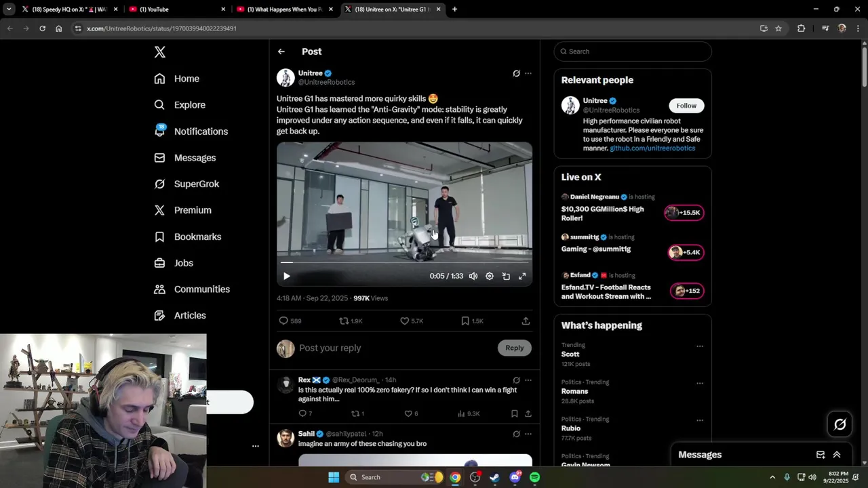Open the more options menu on Unitree's post
This screenshot has width=868, height=488.
coord(528,73)
